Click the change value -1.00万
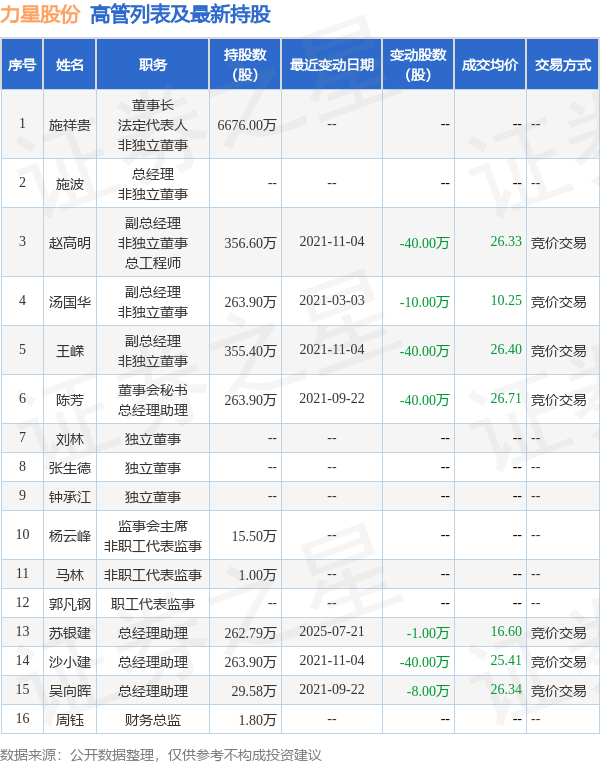The height and width of the screenshot is (764, 600). click(427, 633)
